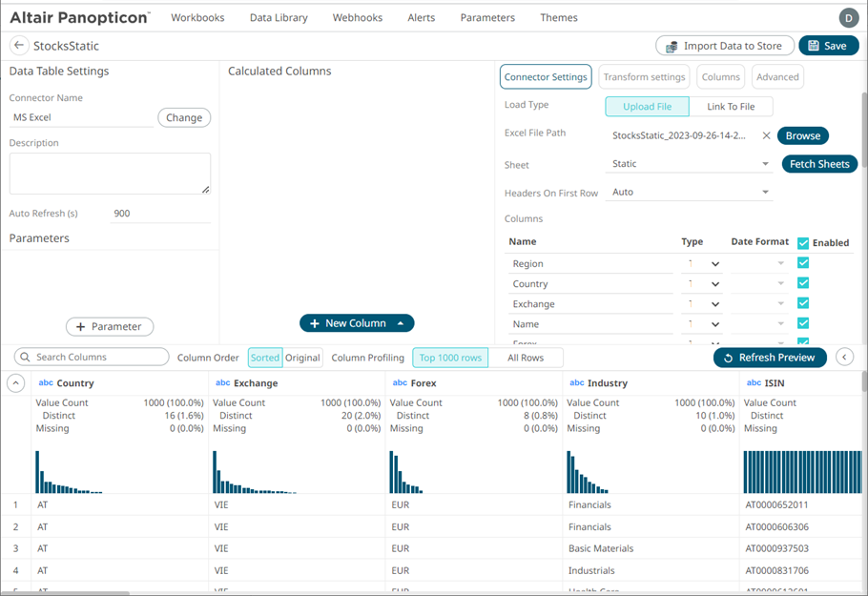The image size is (868, 596).
Task: Expand the Headers On First Row dropdown
Action: 691,193
